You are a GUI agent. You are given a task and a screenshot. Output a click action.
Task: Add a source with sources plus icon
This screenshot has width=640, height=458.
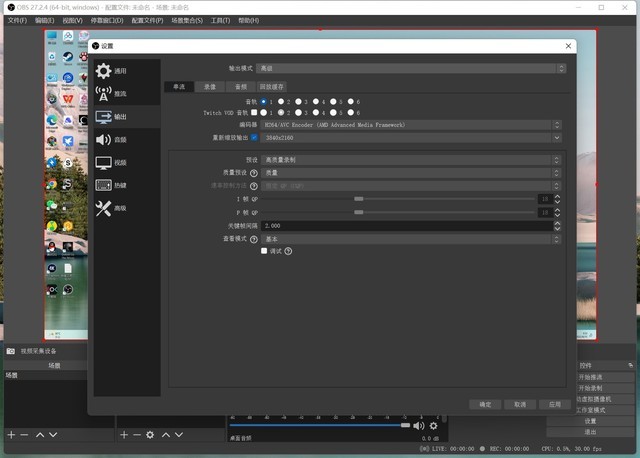point(124,435)
